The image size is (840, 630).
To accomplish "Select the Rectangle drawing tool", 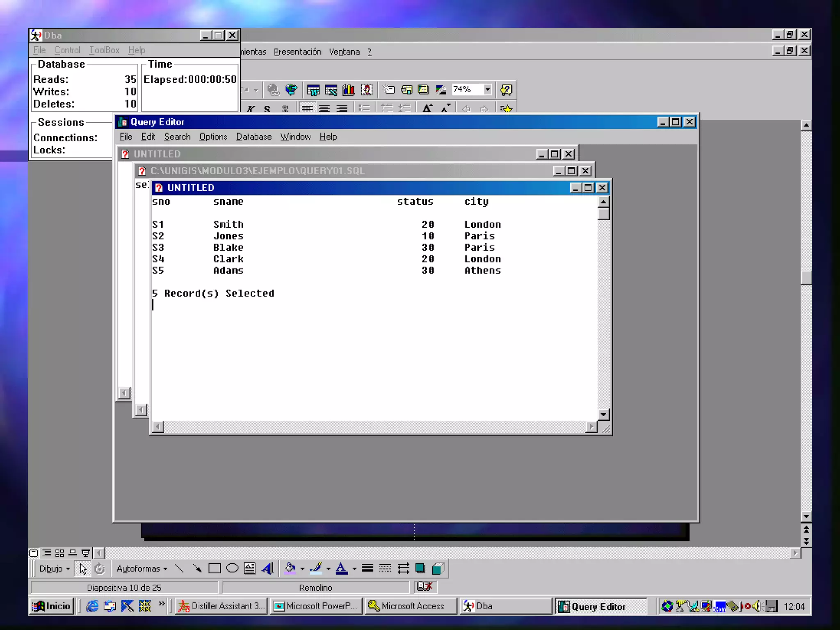I will pos(215,568).
